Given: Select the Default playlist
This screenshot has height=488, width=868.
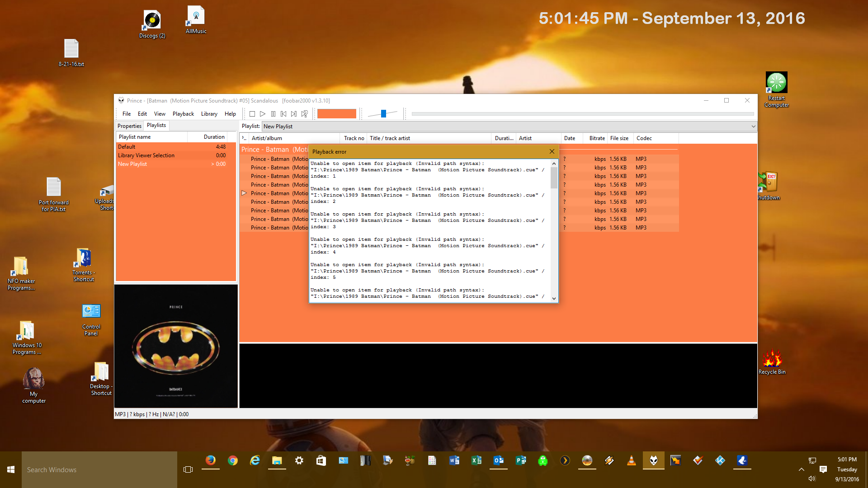Looking at the screenshot, I should coord(176,147).
